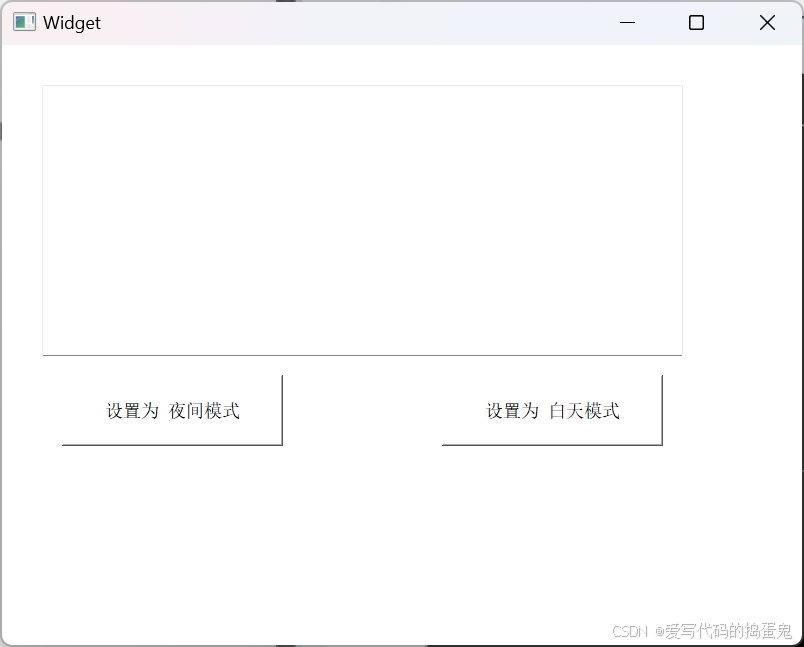This screenshot has height=647, width=804.
Task: Click the 设置为 白天模式 button
Action: (x=552, y=410)
